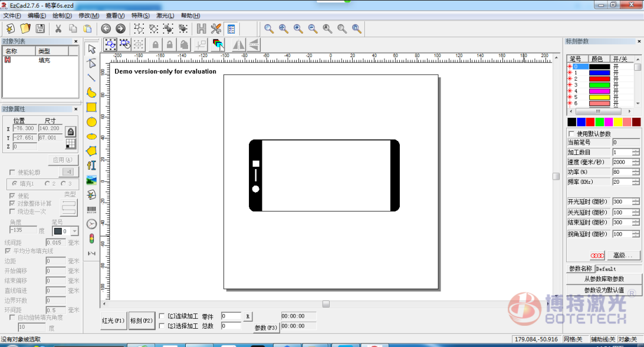Image resolution: width=644 pixels, height=347 pixels.
Task: Save the document with the floppy disk icon
Action: pos(40,28)
